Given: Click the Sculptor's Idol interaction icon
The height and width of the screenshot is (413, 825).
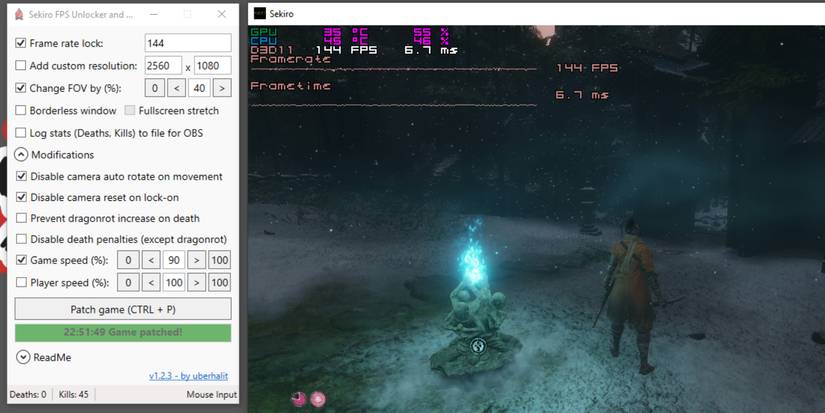Looking at the screenshot, I should 479,346.
